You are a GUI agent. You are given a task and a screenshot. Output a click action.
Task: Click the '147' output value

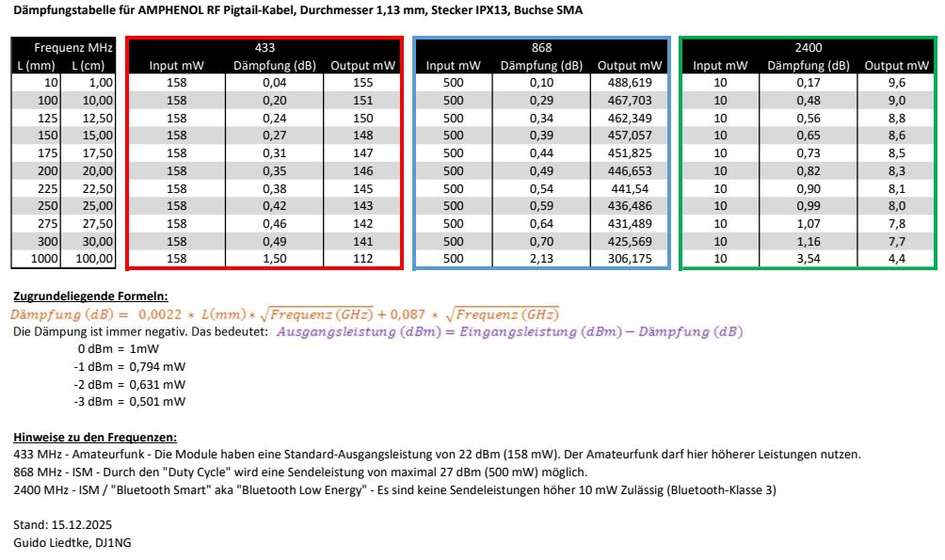(362, 153)
